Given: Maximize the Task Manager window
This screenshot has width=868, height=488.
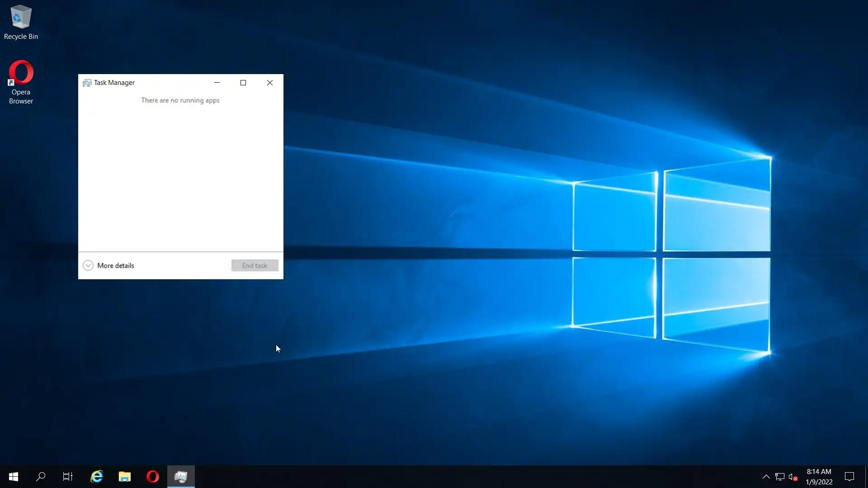Looking at the screenshot, I should click(243, 83).
